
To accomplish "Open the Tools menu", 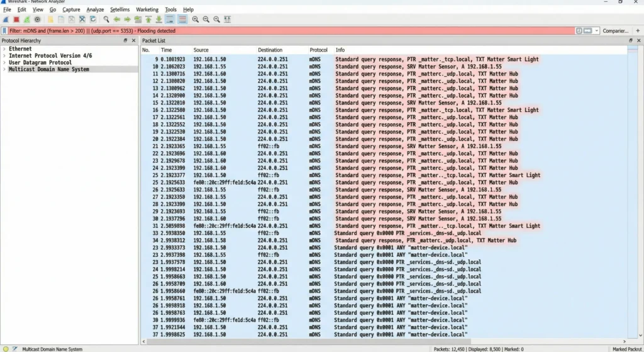I will click(x=170, y=9).
